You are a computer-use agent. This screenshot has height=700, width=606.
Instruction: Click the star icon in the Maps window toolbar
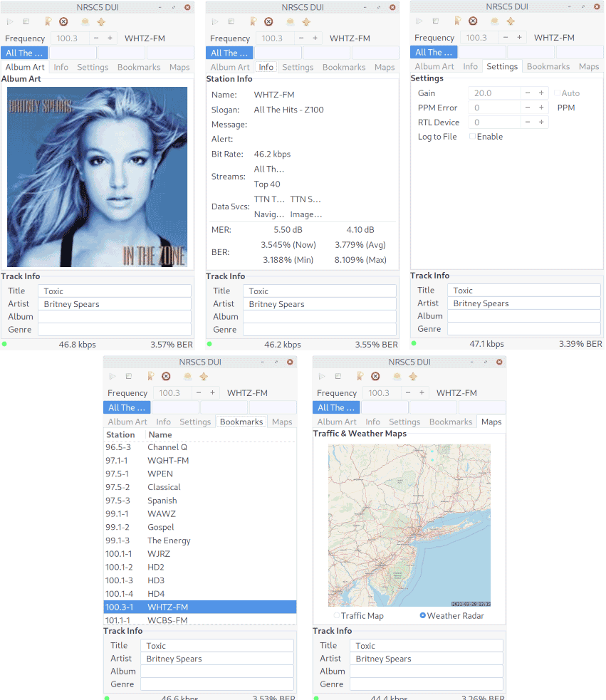[x=414, y=376]
